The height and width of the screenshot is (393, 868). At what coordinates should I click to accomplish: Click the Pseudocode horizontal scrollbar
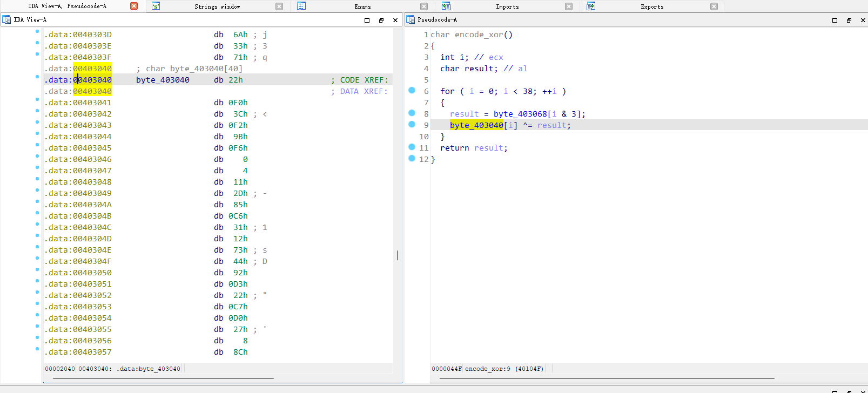[x=607, y=378]
